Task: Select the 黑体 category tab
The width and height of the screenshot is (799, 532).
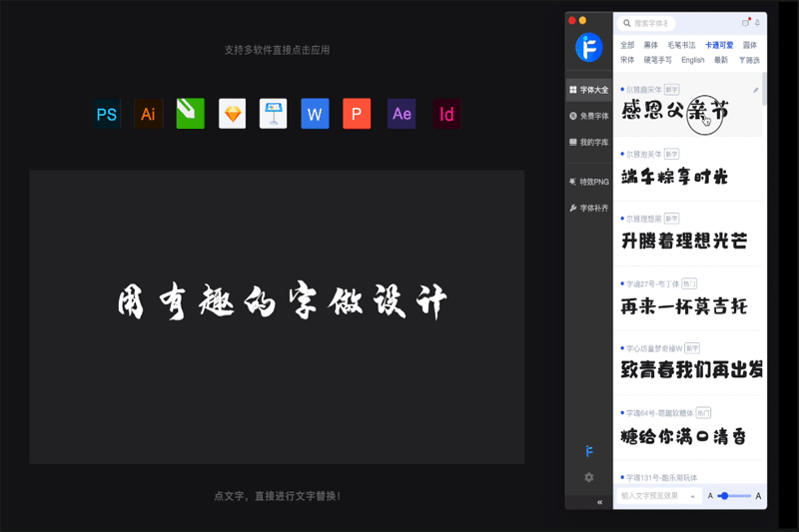Action: [651, 45]
